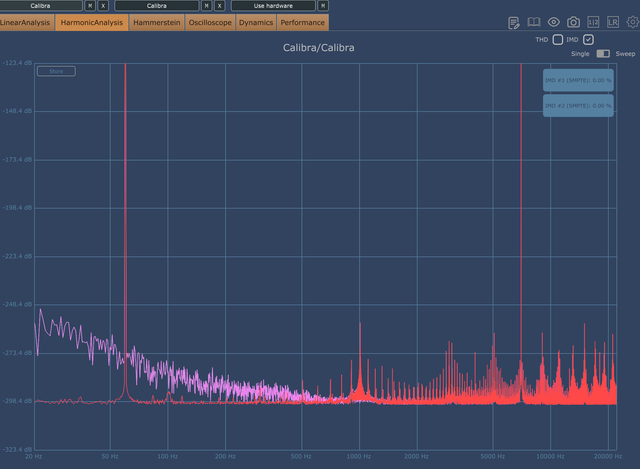Click the 1|2 channel compare icon
The image size is (640, 469).
tap(593, 22)
